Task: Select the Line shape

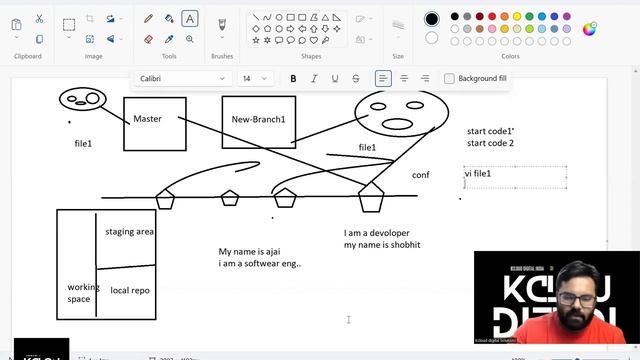Action: 256,17
